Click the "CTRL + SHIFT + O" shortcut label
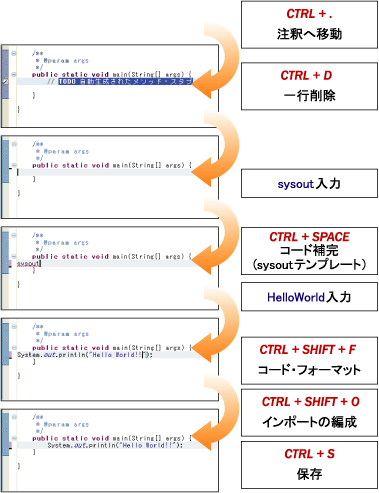Image resolution: width=379 pixels, height=493 pixels. pyautogui.click(x=310, y=402)
